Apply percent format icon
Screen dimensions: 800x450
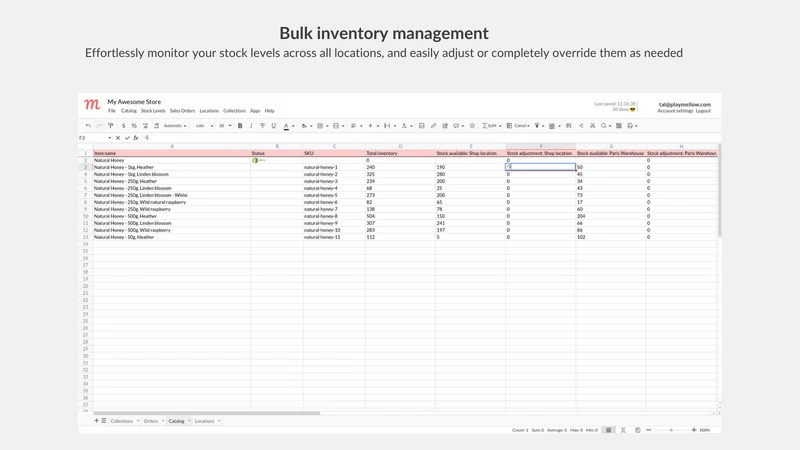(x=134, y=126)
